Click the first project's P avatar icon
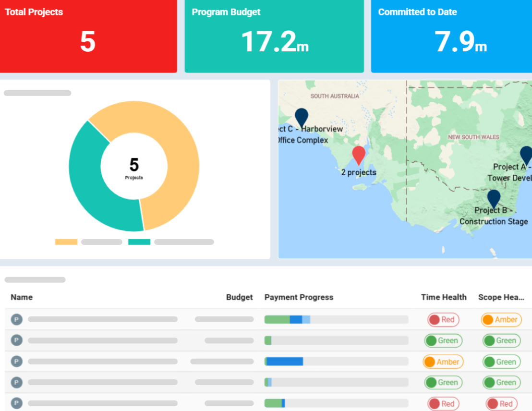Screen dimensions: 532x411 pos(16,319)
